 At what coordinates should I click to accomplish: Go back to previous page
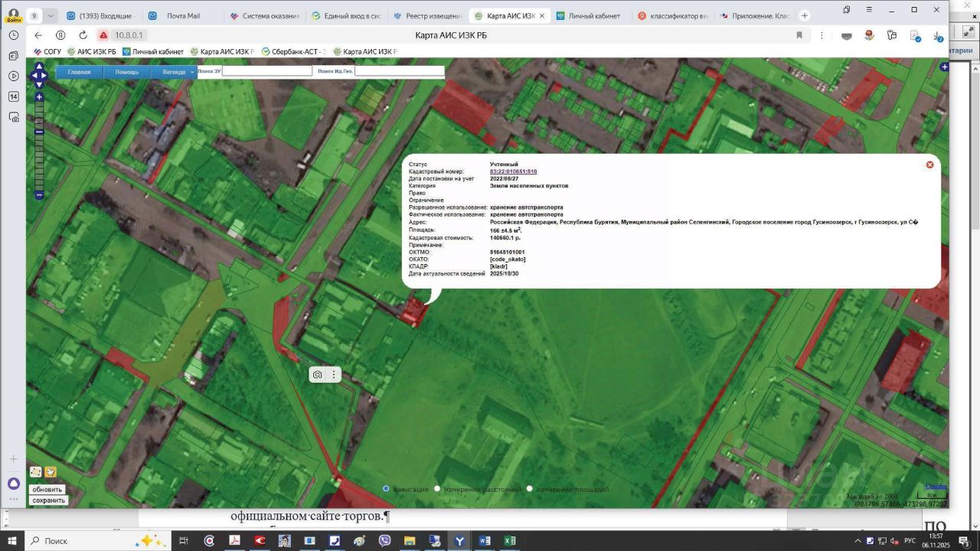pos(38,35)
